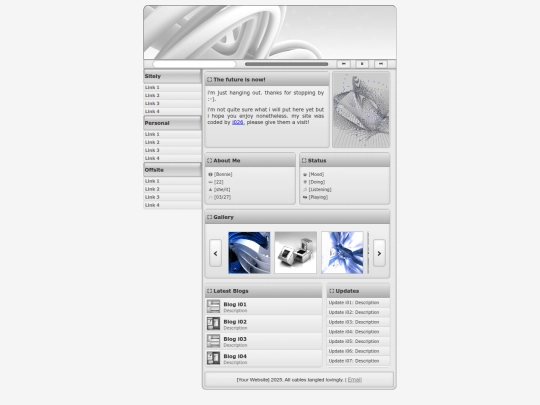Click the birthday icon next to [03/27]

(210, 197)
